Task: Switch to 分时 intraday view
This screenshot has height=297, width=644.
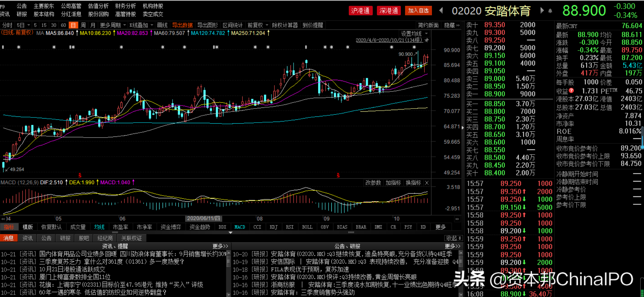Action: 7,25
